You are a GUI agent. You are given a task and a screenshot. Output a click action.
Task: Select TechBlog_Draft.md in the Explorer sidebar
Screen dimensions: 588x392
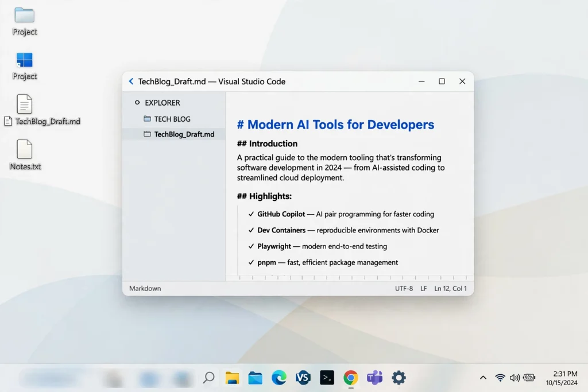[x=174, y=134]
